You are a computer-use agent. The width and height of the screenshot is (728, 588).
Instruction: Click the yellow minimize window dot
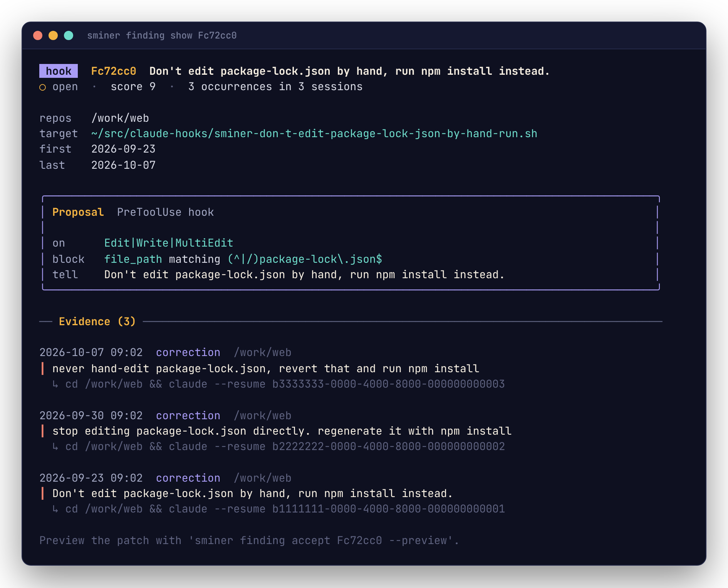[53, 35]
